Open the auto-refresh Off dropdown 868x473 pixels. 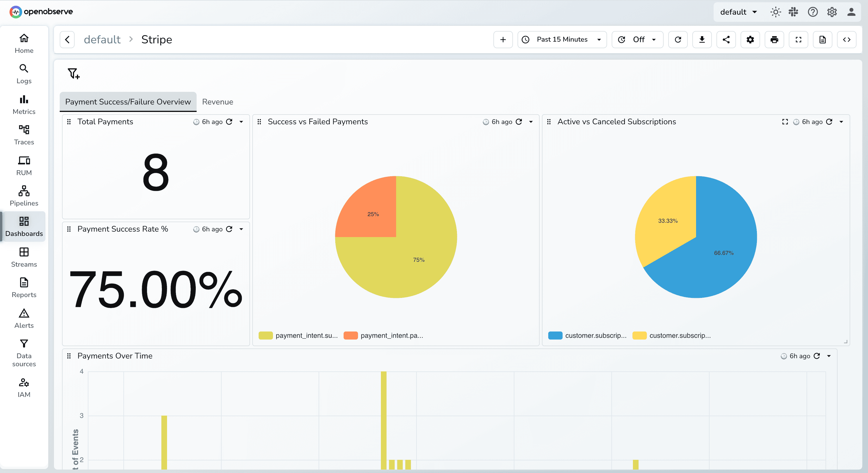[x=637, y=39]
